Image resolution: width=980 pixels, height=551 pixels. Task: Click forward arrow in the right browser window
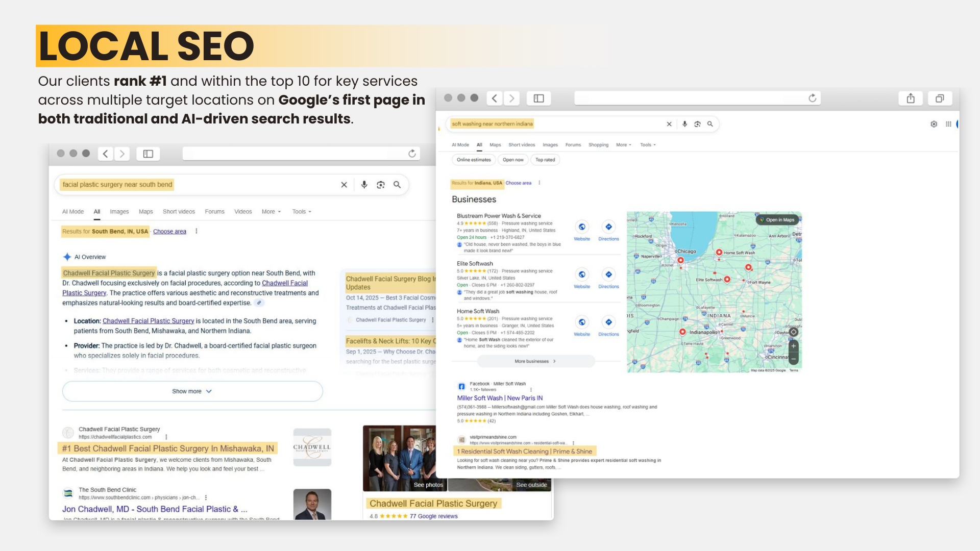(511, 98)
